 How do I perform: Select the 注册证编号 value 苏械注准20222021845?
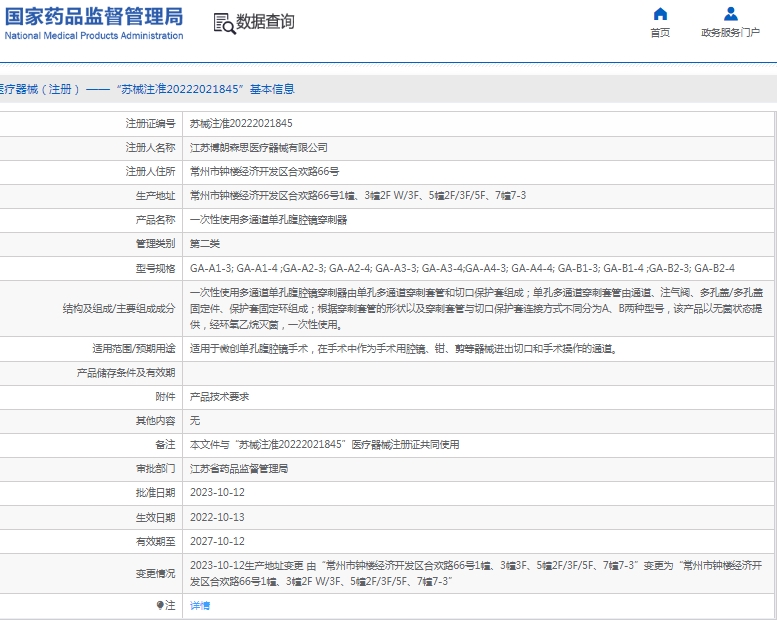tap(241, 123)
